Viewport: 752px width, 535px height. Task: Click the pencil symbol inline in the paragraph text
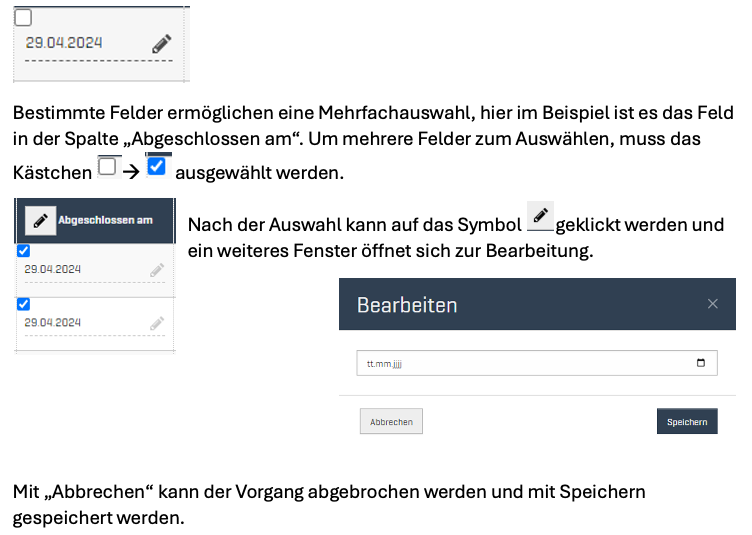[540, 216]
